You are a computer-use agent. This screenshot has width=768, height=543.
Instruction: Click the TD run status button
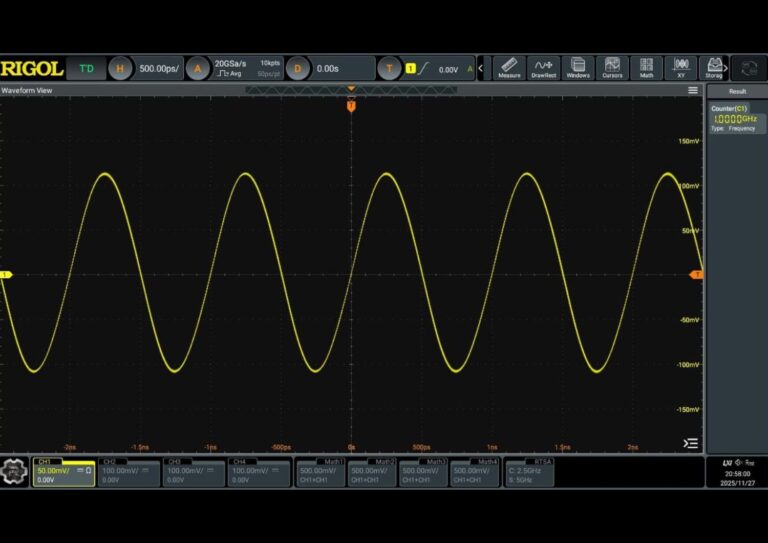point(87,69)
